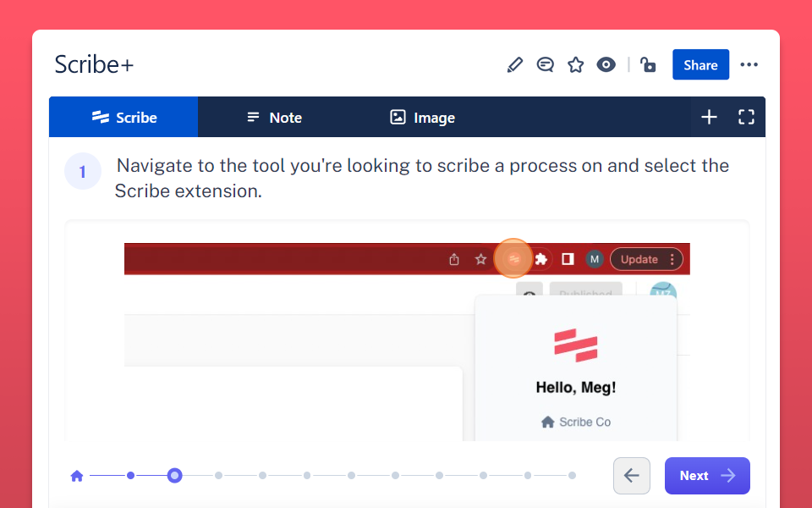Go back using the left arrow button
This screenshot has width=812, height=508.
pos(632,476)
